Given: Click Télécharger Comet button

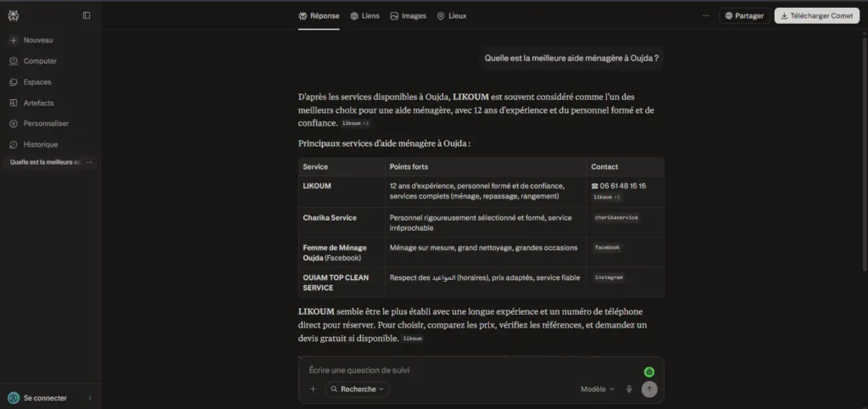Looking at the screenshot, I should click(816, 15).
